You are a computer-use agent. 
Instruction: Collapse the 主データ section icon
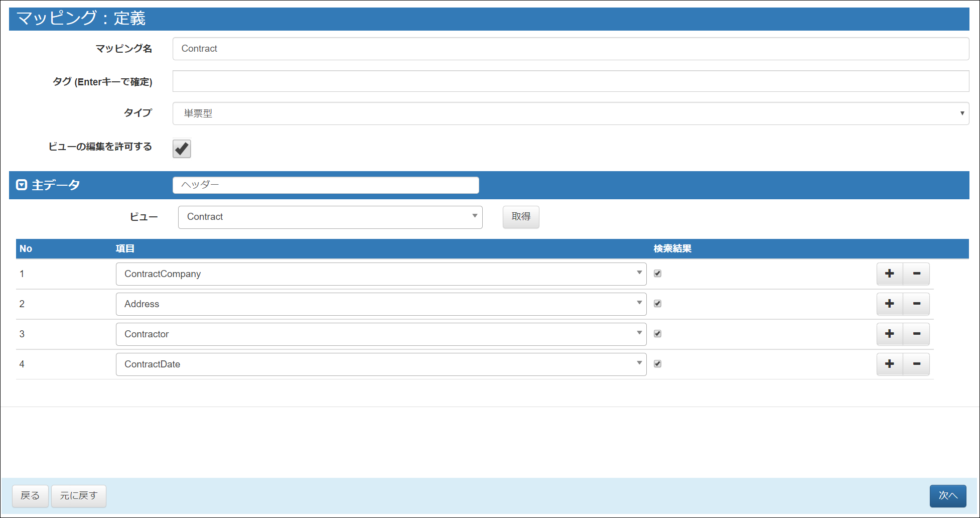(x=22, y=185)
